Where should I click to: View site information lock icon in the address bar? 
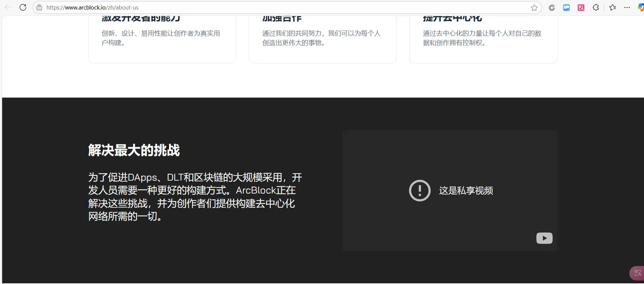(39, 7)
